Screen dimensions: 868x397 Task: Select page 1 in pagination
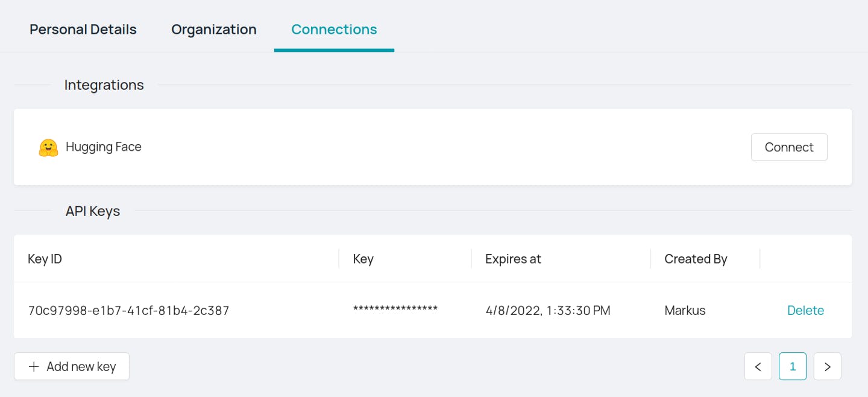click(x=793, y=366)
